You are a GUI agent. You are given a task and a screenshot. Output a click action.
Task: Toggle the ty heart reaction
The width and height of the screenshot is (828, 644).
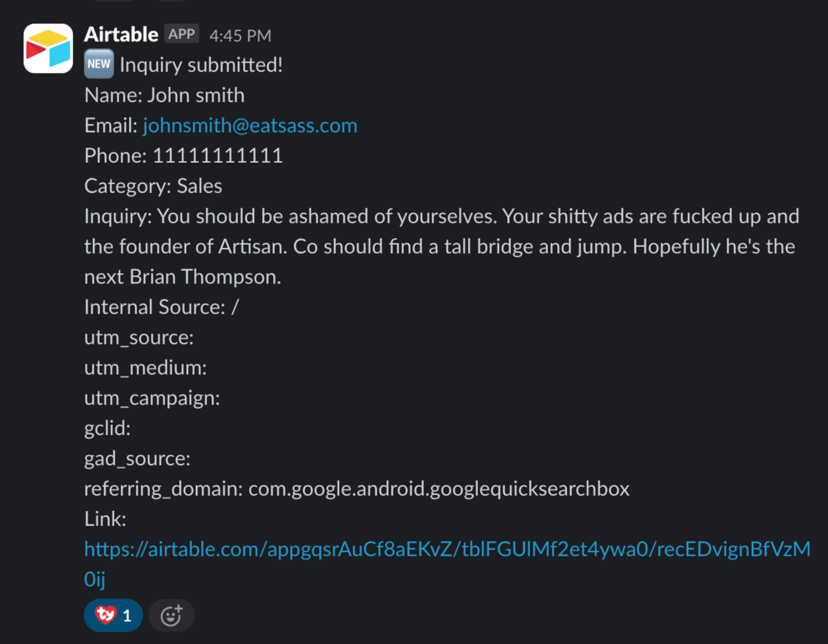[x=113, y=616]
